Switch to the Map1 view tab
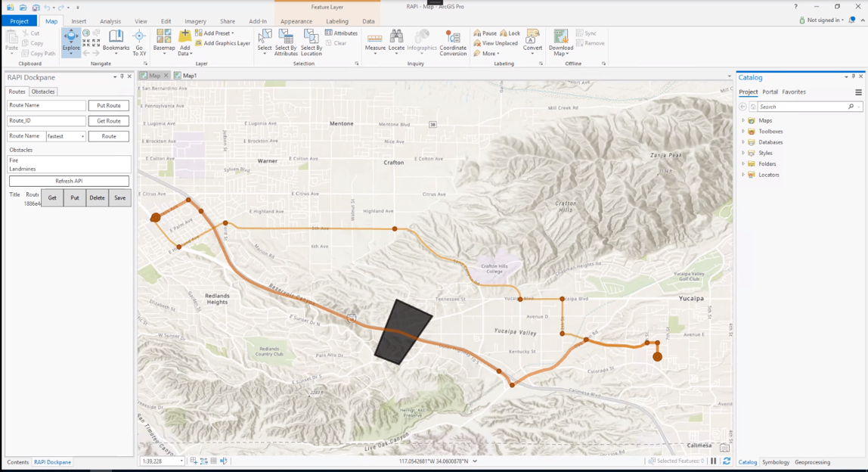Viewport: 868px width, 472px height. (186, 76)
